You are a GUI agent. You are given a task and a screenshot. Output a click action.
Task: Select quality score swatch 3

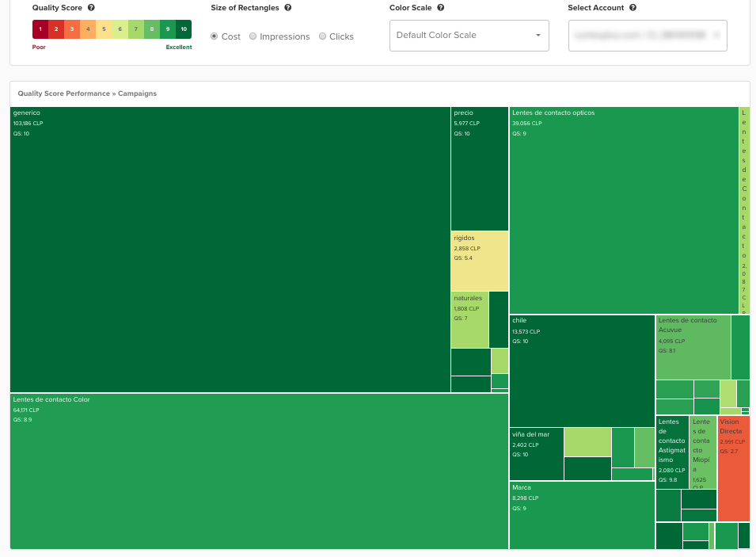tap(72, 29)
